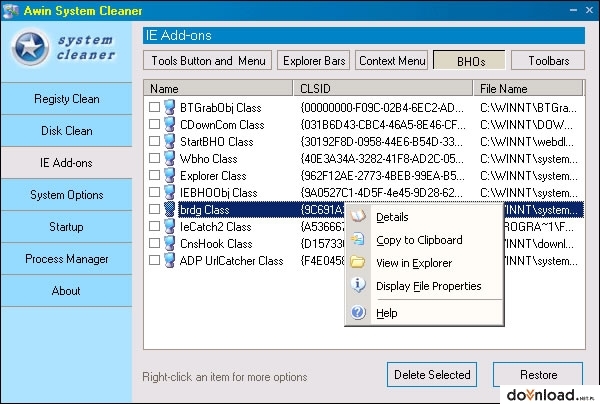Switch to the Context Menu tab
Viewport: 600px width, 404px height.
click(392, 60)
